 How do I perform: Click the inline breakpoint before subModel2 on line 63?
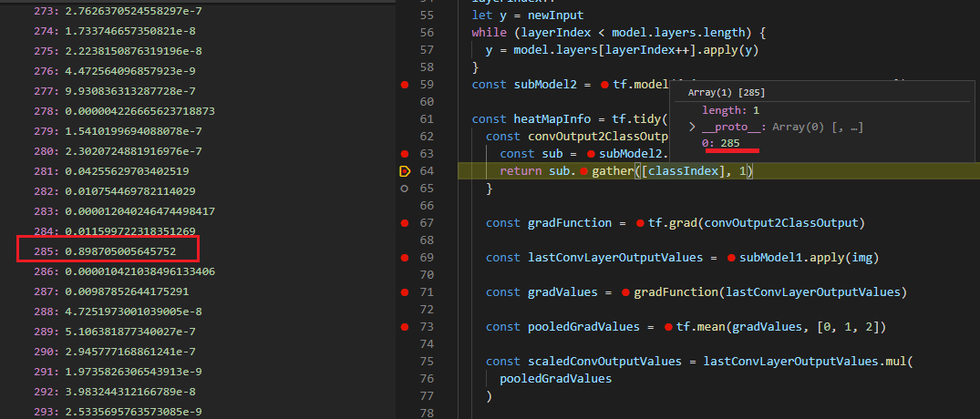[591, 154]
